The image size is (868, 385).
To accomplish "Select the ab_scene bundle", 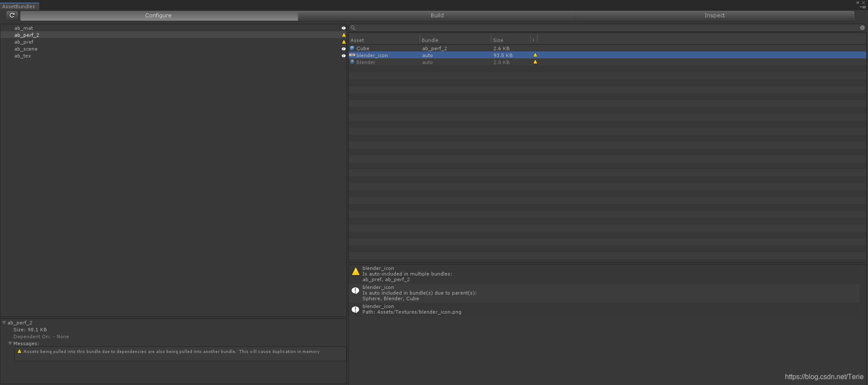I will click(x=173, y=49).
